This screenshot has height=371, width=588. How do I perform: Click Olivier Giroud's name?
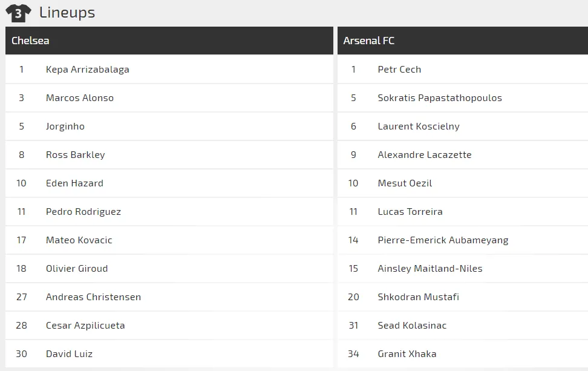pos(76,269)
